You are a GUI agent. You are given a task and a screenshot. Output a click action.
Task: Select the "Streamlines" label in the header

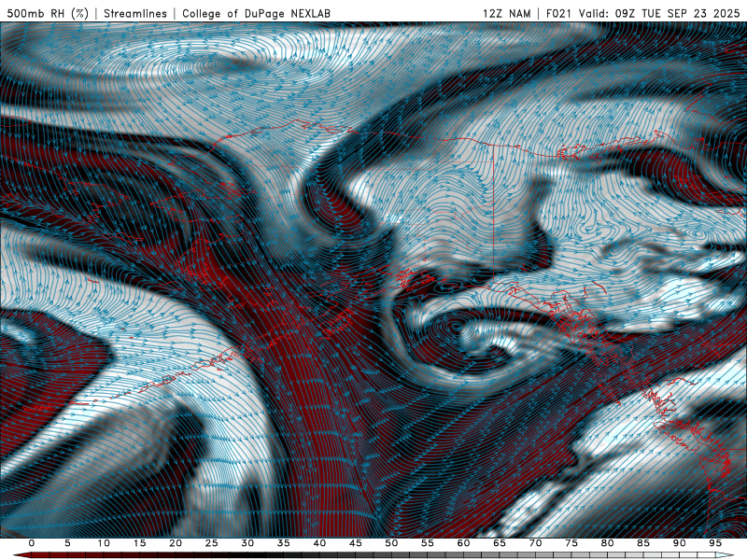coord(135,14)
